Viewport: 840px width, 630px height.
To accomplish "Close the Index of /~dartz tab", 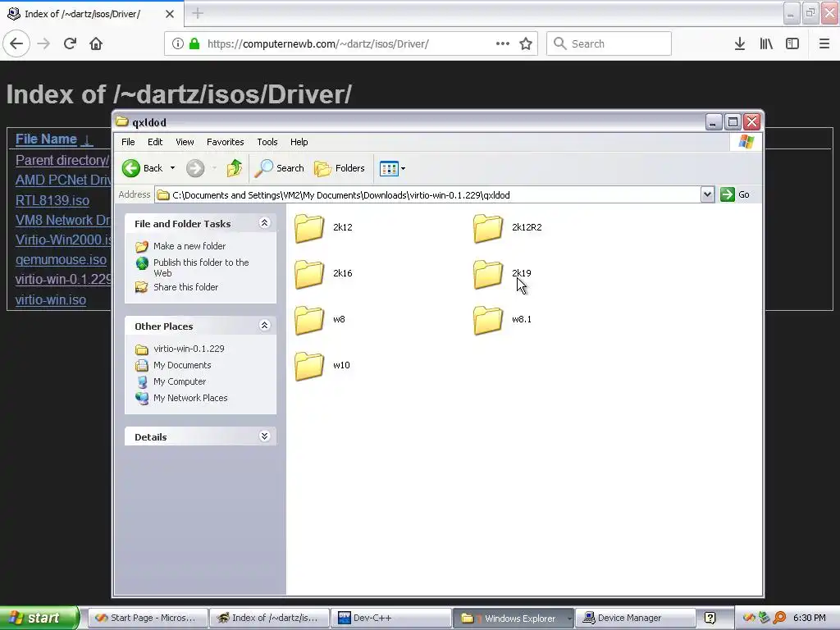I will (169, 14).
